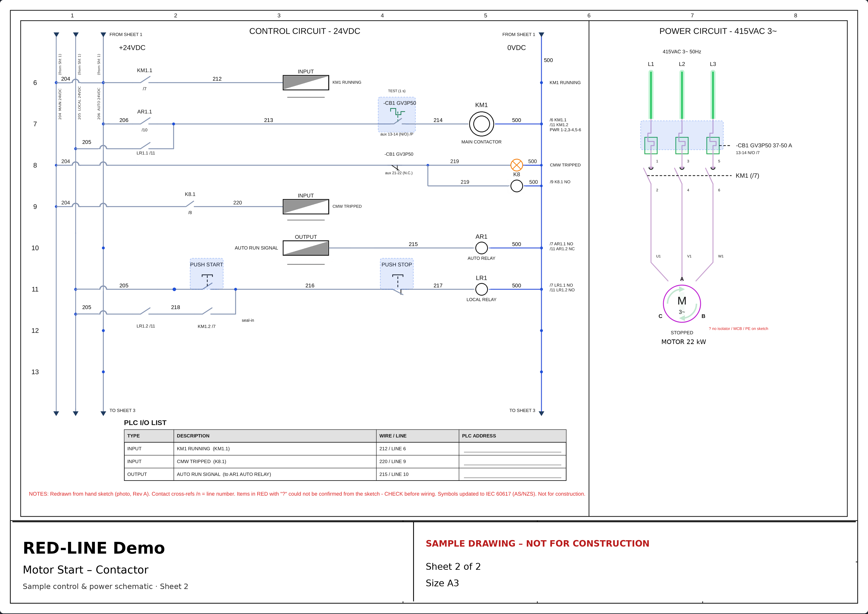Click the 'PWR 1-2,3-4,5-6' cross-reference

pos(565,130)
